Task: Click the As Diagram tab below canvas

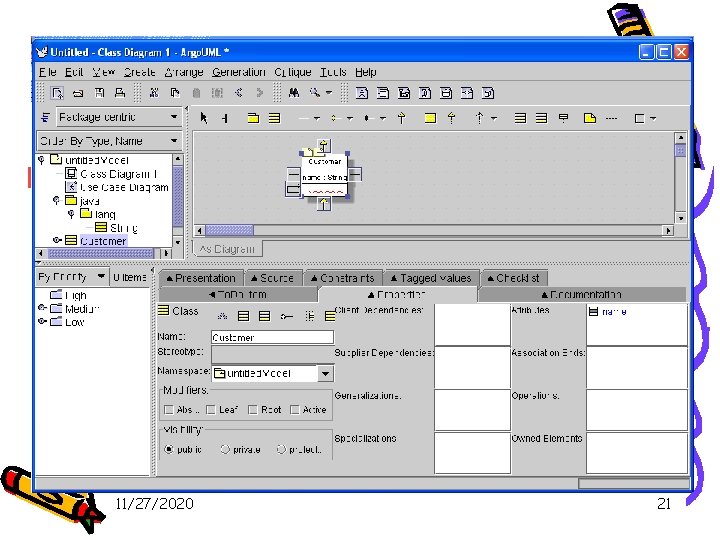Action: pyautogui.click(x=227, y=249)
